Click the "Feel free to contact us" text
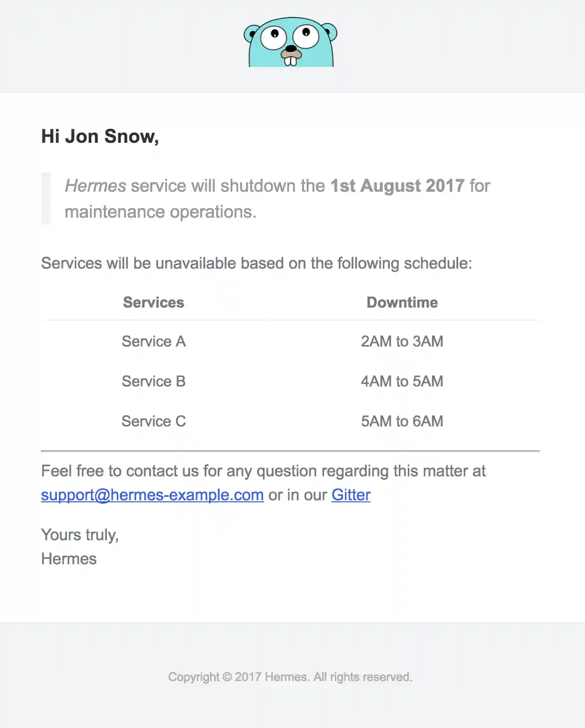The image size is (585, 728). [263, 471]
